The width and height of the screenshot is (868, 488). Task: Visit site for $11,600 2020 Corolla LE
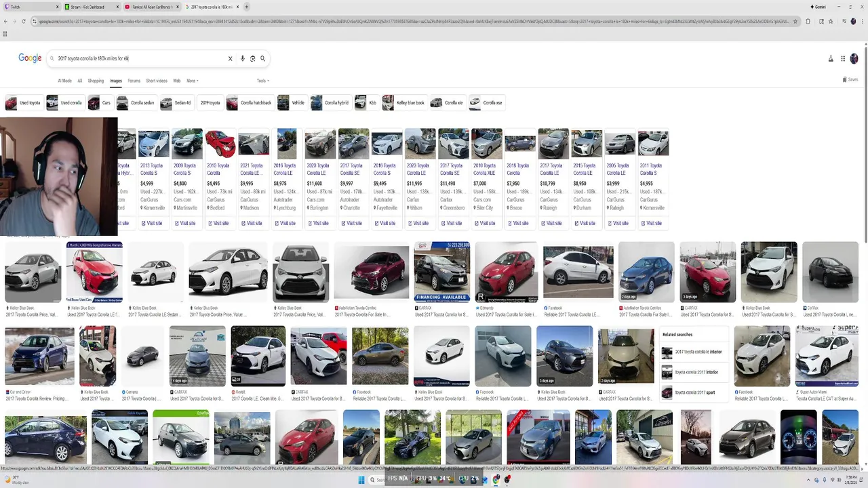(320, 223)
